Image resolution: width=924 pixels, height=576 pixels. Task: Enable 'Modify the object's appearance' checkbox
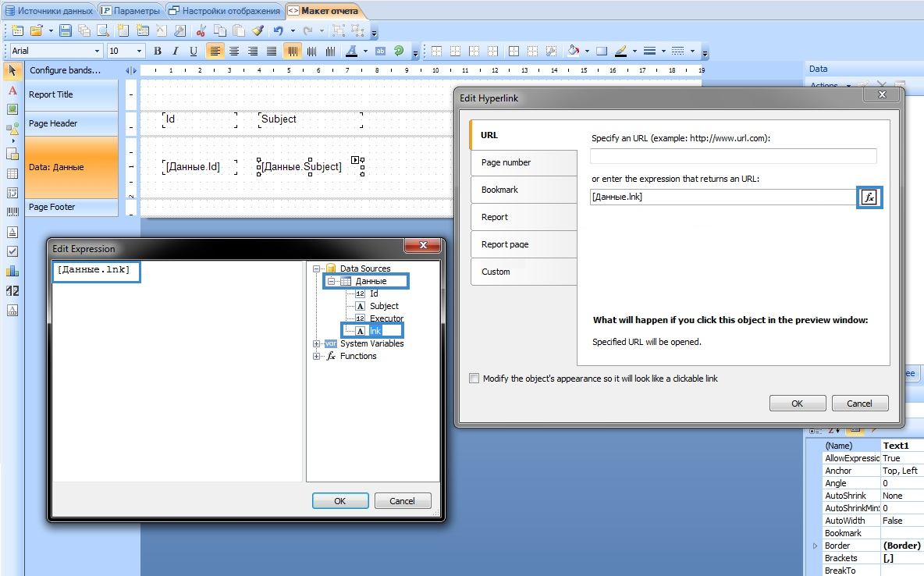(x=474, y=379)
